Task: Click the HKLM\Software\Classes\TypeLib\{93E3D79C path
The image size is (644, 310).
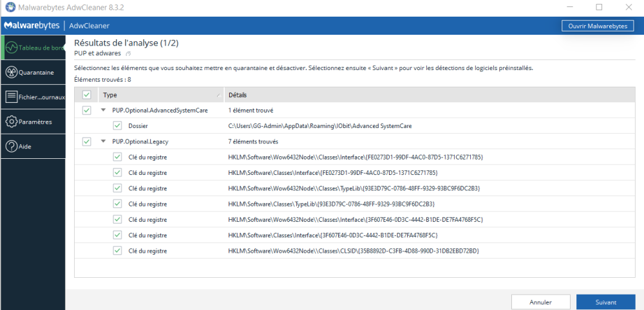Action: 332,204
